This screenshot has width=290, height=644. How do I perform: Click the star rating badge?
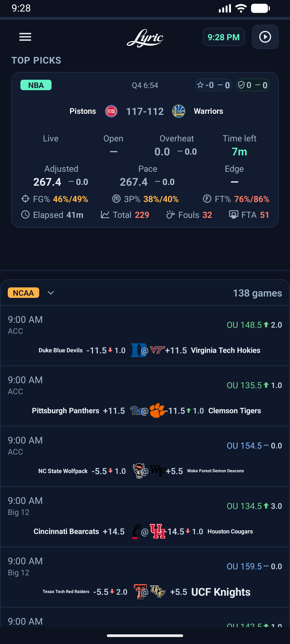click(213, 85)
